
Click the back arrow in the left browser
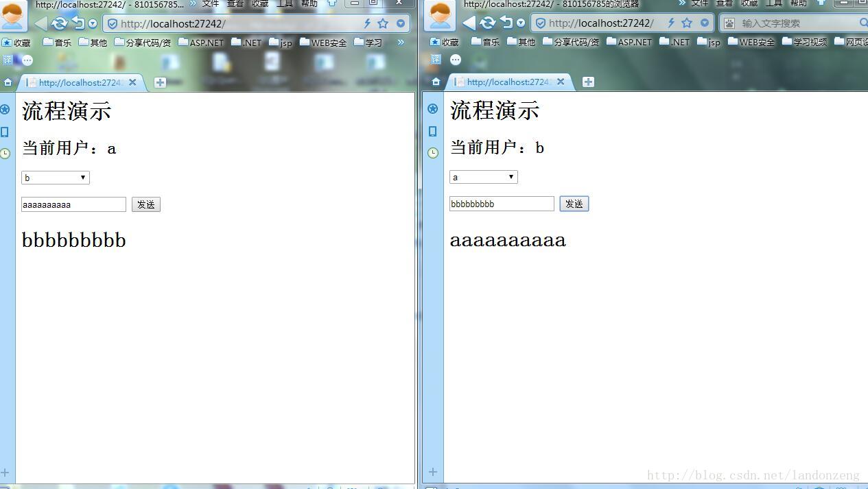41,23
